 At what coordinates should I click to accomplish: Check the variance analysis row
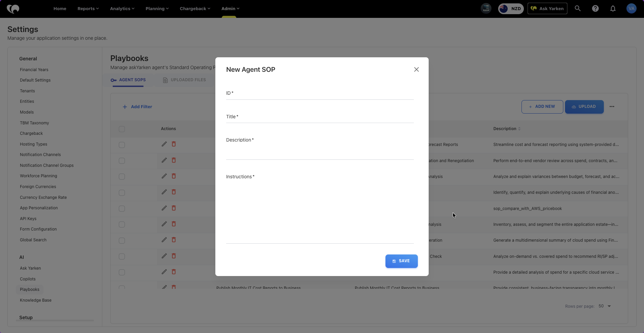point(122,177)
